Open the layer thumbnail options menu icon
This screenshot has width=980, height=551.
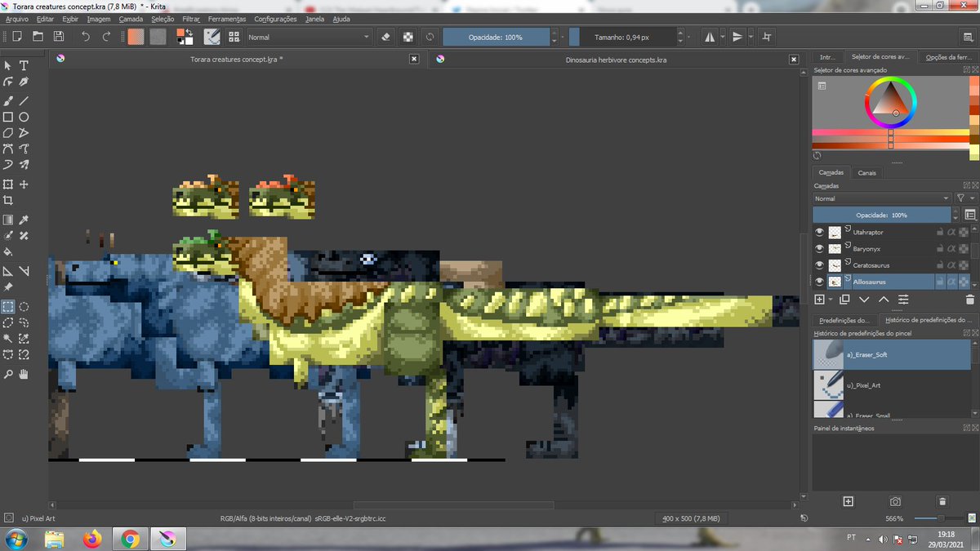tap(969, 215)
